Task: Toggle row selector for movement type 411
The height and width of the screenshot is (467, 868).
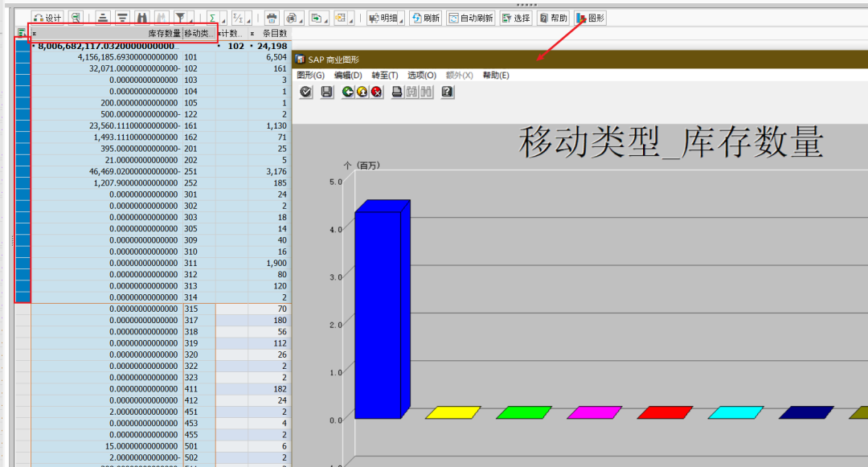Action: [23, 389]
